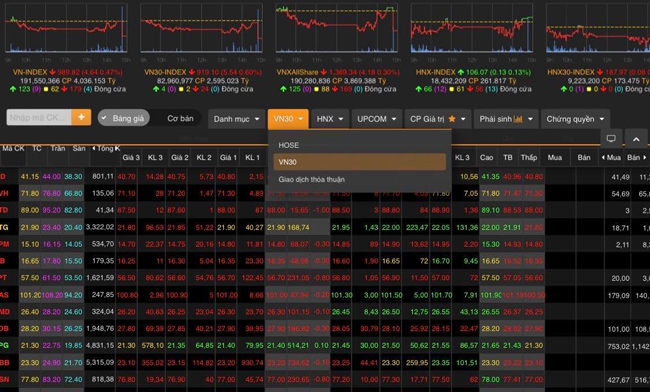650x392 pixels.
Task: Click the left arrow beside Tổng KL header
Action: pyautogui.click(x=94, y=148)
